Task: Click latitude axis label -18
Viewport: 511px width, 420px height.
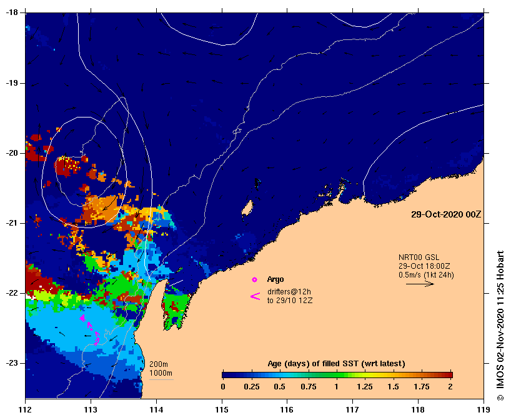Action: (x=11, y=12)
